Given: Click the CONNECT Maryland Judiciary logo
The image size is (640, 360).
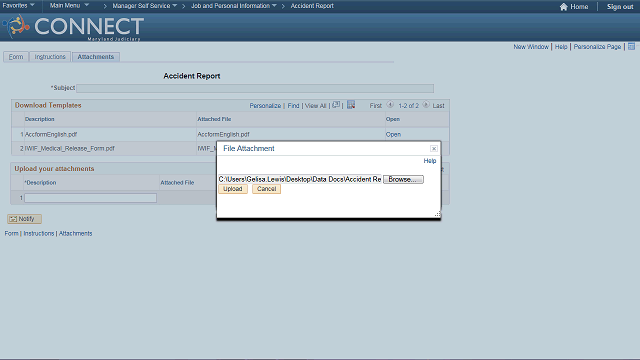Looking at the screenshot, I should [73, 27].
